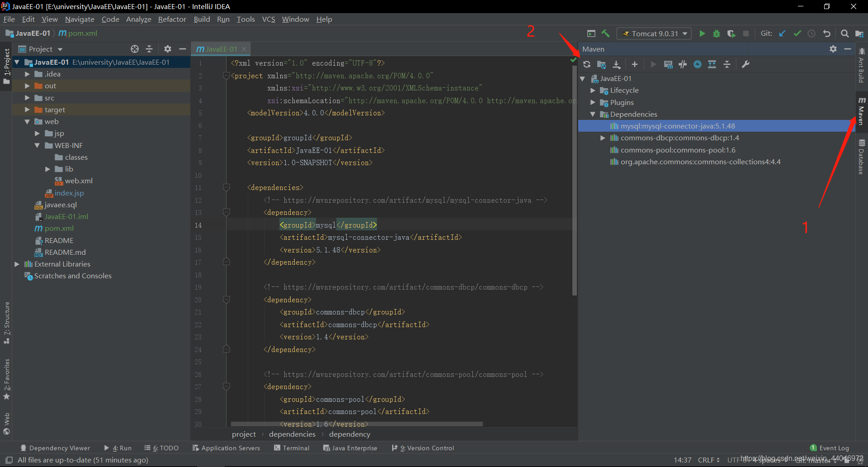Expand the src folder
Screen dimensions: 868x467
pyautogui.click(x=27, y=98)
